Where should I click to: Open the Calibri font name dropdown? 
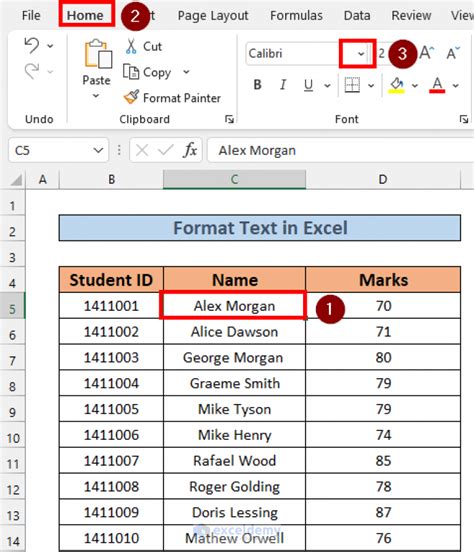pos(361,54)
